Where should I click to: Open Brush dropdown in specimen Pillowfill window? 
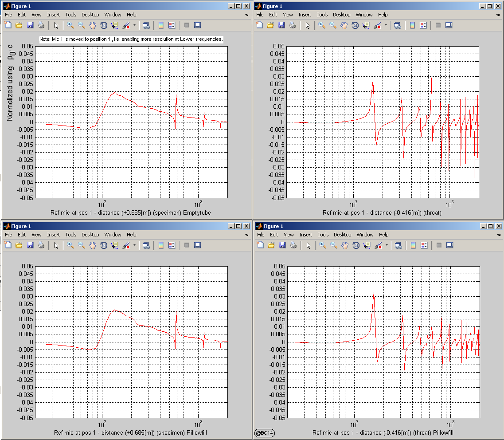(134, 245)
